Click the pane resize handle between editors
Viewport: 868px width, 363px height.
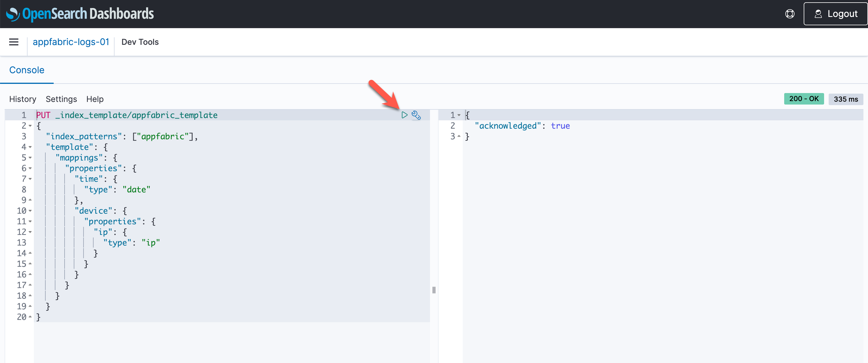[434, 289]
